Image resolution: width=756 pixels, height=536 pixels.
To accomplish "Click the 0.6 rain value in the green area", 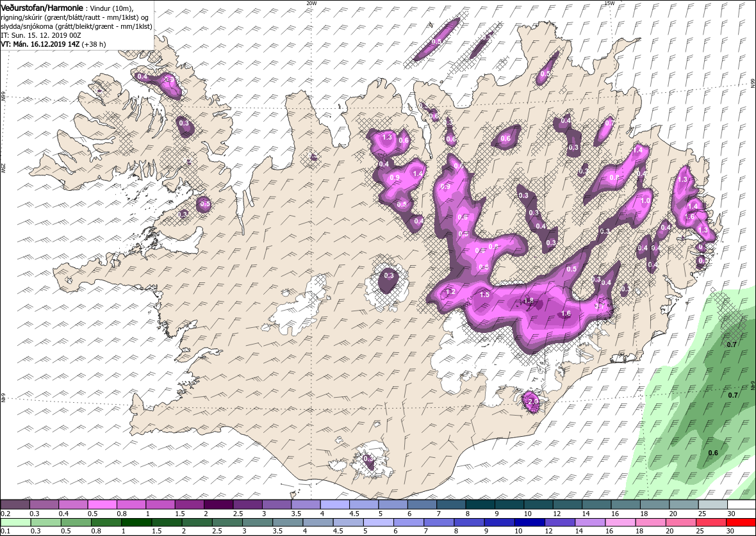I will tap(713, 453).
